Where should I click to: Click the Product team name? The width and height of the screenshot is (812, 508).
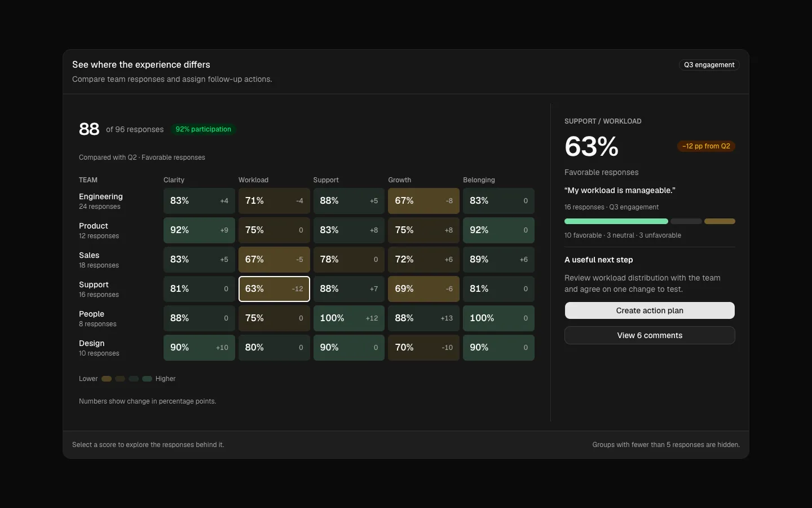pos(94,226)
